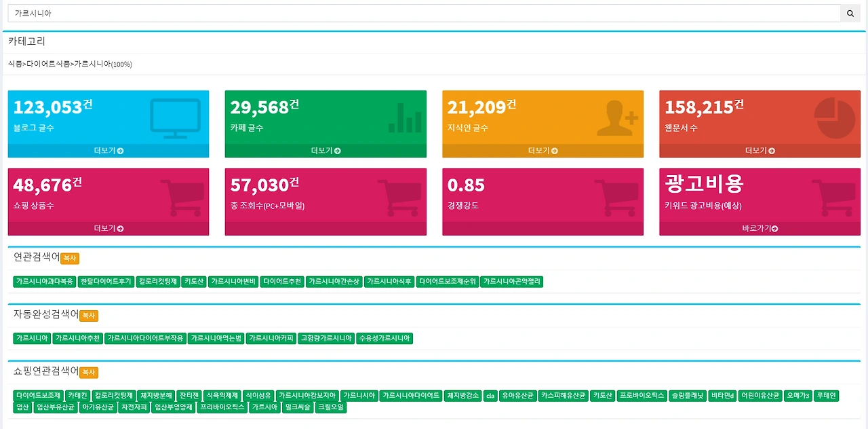Click the user-plus icon on 지식인 card
Image resolution: width=868 pixels, height=429 pixels.
pyautogui.click(x=618, y=118)
